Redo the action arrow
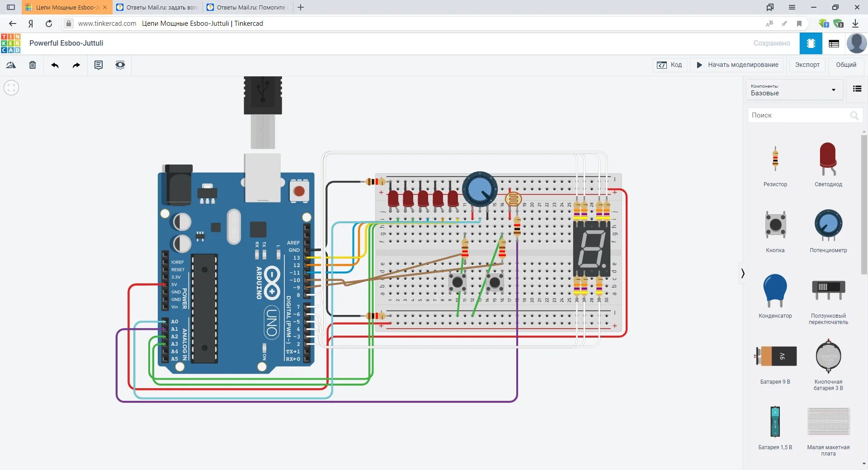Screen dimensions: 868x470 [76, 65]
